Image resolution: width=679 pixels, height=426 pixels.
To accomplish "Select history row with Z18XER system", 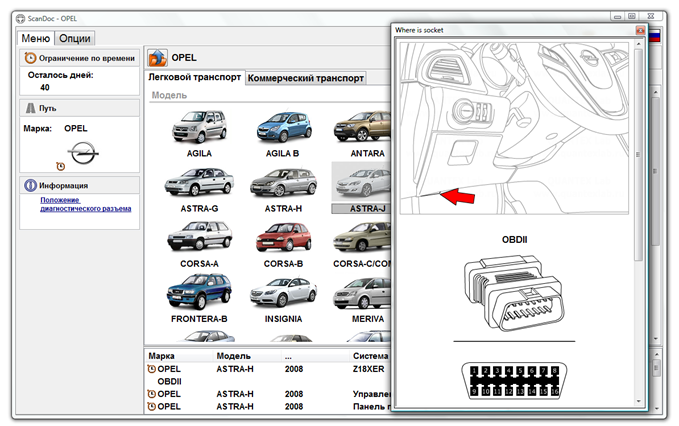I will (268, 369).
